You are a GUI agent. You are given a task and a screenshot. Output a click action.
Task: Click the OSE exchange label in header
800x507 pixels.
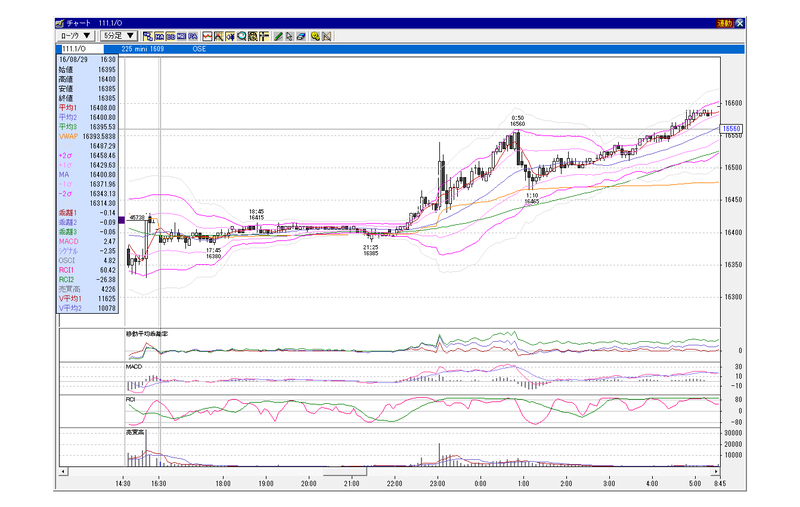click(x=199, y=49)
